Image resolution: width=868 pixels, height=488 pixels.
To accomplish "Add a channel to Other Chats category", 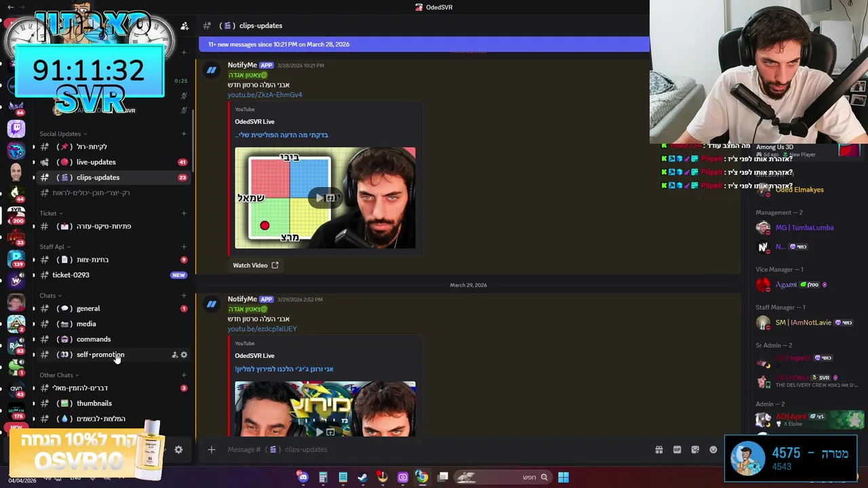I will pyautogui.click(x=184, y=375).
